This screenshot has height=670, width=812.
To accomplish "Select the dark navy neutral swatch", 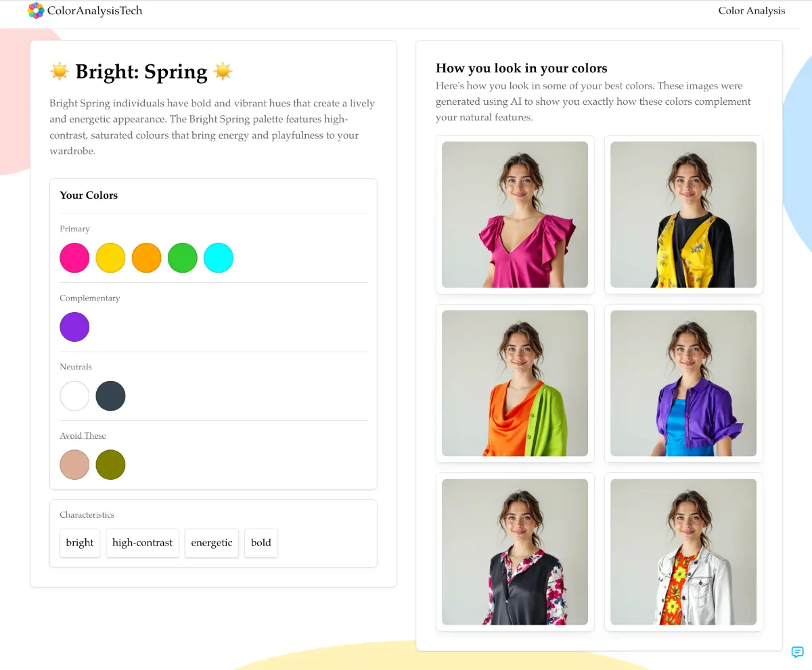I will pos(110,396).
